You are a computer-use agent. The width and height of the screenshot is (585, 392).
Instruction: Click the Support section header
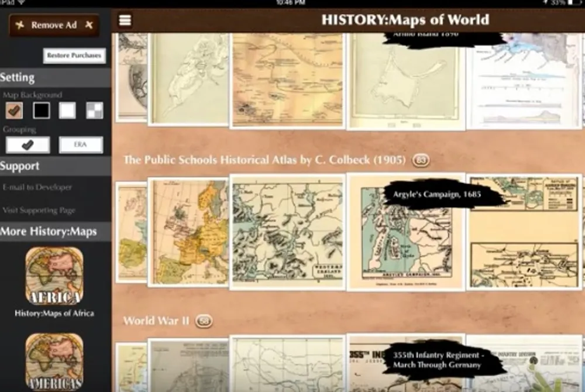55,166
